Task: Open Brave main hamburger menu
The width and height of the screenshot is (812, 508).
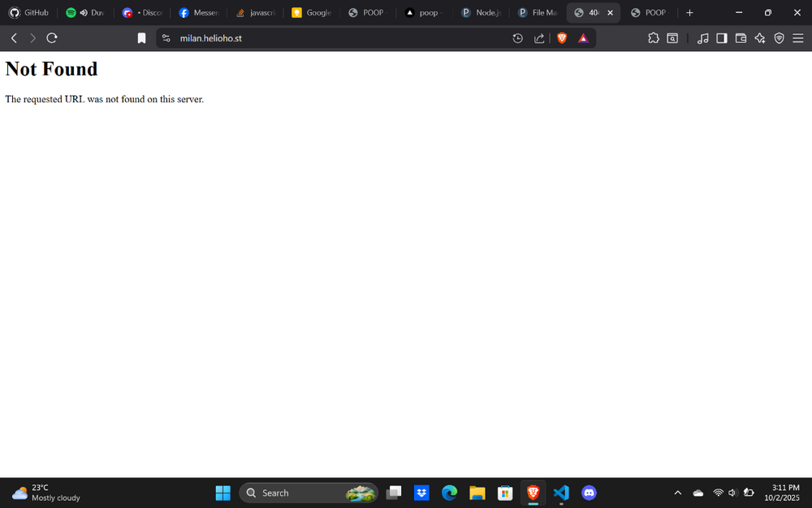Action: [x=798, y=38]
